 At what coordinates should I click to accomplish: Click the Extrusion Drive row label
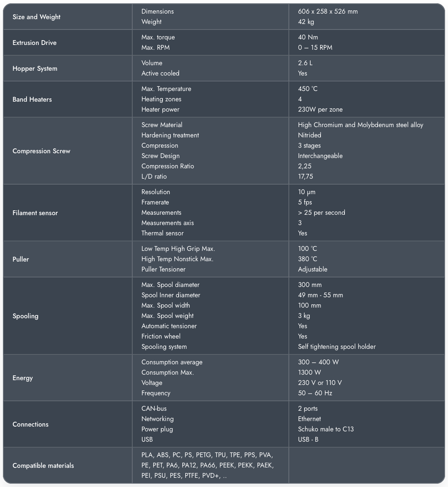tap(35, 43)
